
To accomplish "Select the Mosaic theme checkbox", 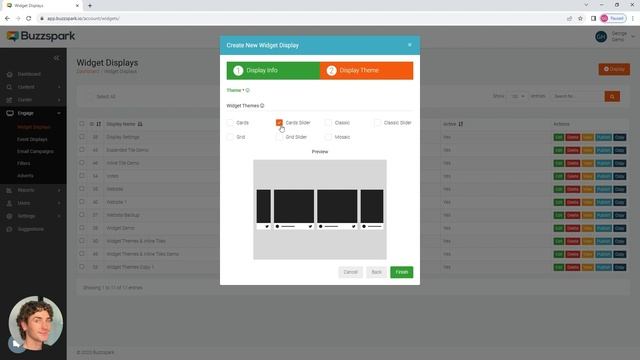I will [328, 137].
